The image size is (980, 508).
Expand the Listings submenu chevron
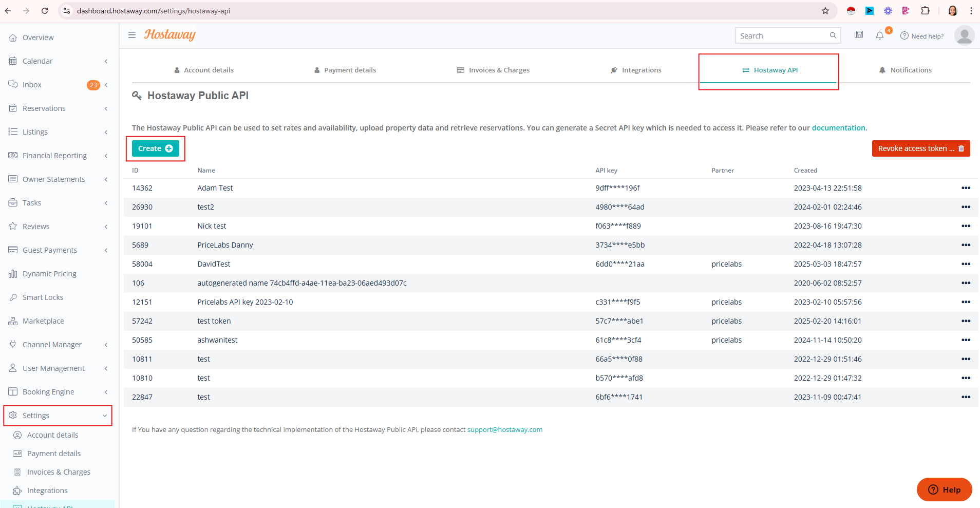click(x=106, y=132)
